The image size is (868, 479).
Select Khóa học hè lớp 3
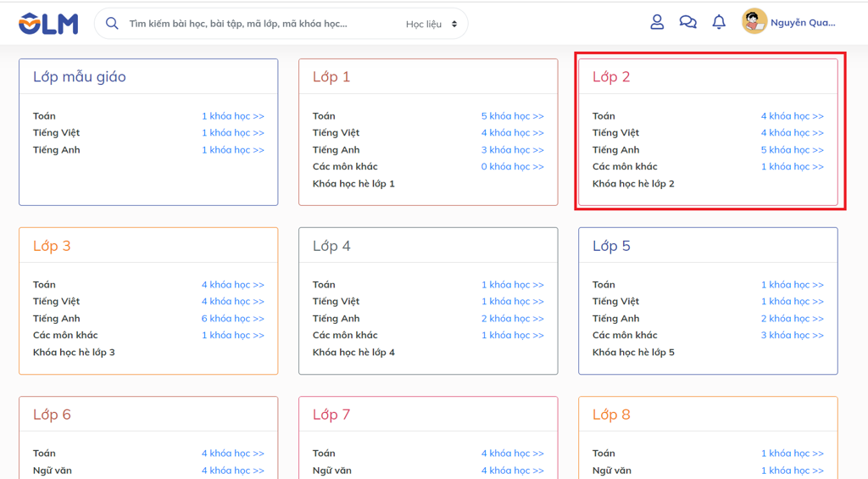[74, 352]
